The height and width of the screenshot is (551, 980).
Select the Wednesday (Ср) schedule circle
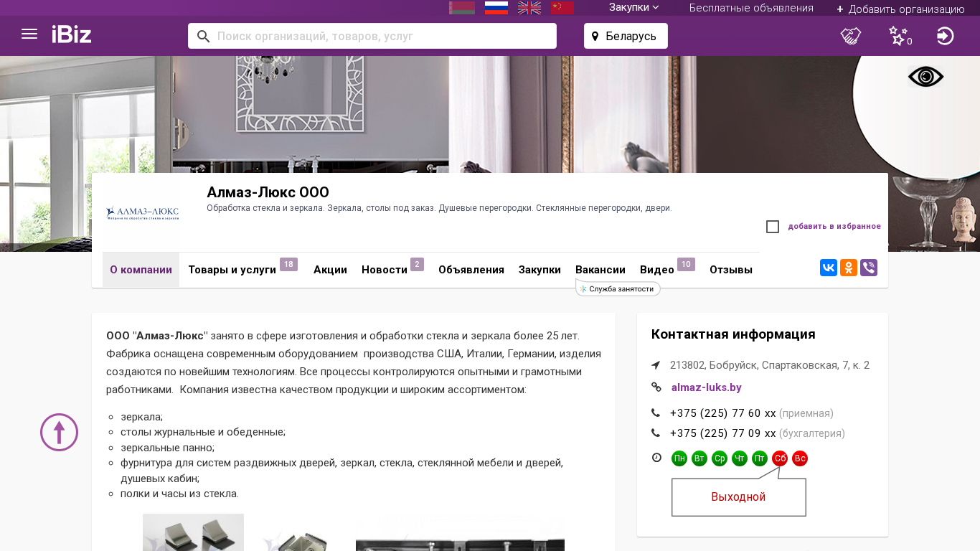click(x=720, y=458)
